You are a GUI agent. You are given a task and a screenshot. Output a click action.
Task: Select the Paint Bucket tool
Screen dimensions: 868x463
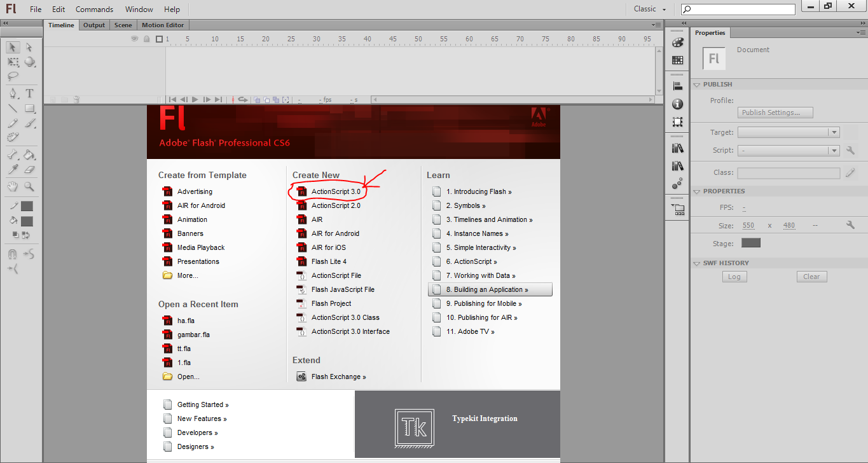tap(29, 155)
